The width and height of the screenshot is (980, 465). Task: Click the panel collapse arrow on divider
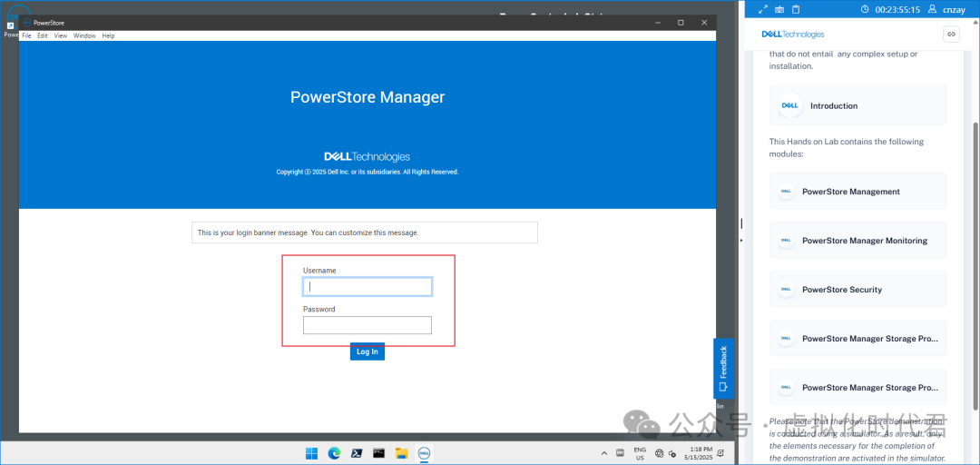click(x=742, y=240)
